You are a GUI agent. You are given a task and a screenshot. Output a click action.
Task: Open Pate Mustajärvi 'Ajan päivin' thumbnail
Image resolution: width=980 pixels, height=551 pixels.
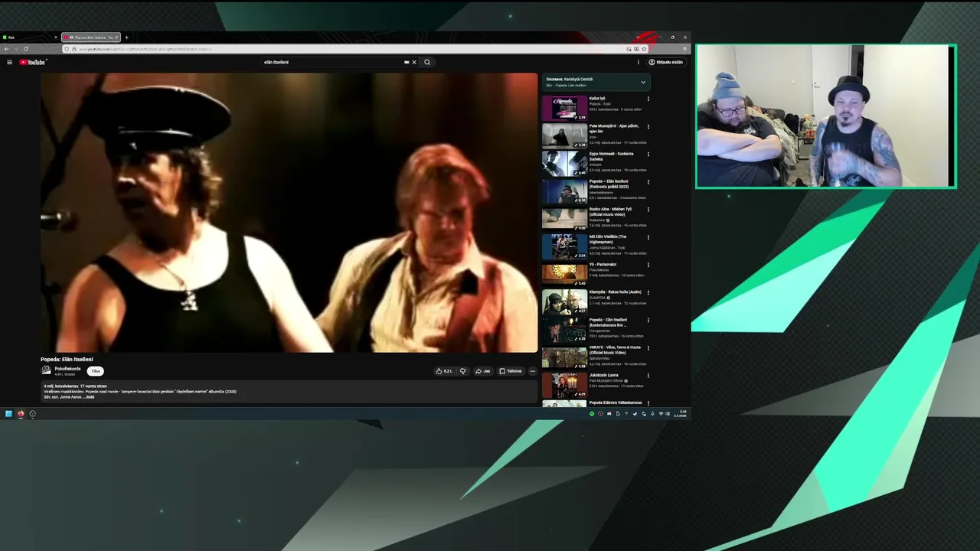click(564, 135)
